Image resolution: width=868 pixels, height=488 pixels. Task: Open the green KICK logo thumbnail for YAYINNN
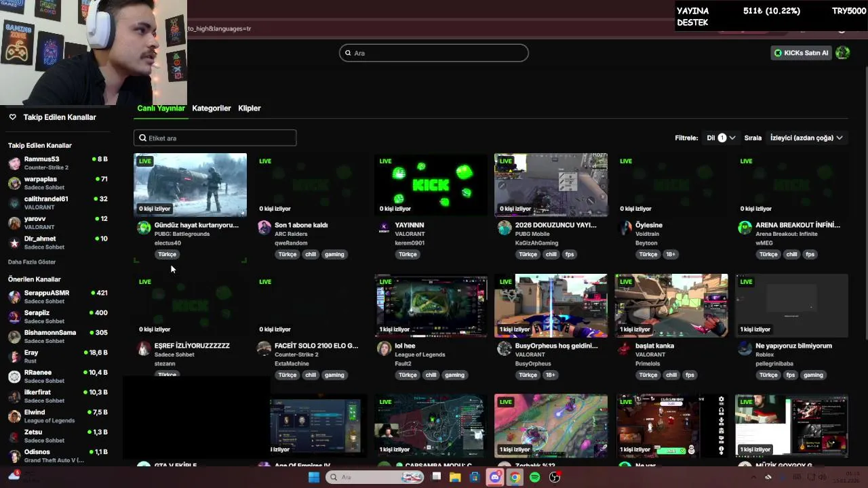(x=431, y=184)
